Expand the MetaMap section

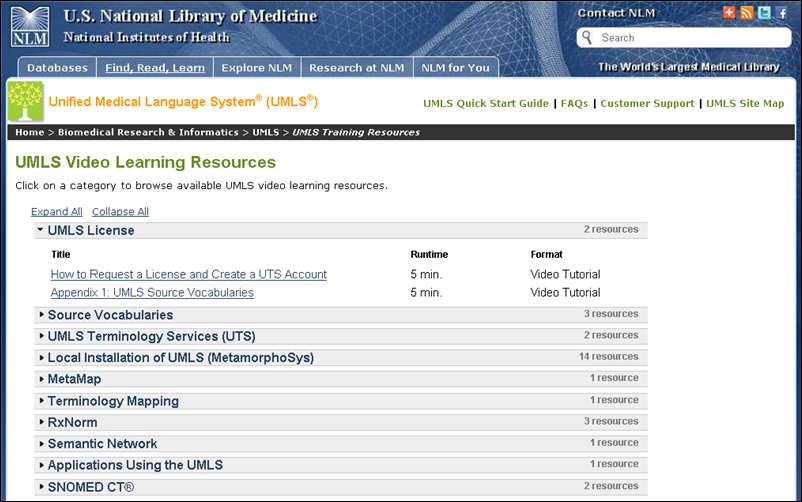pyautogui.click(x=341, y=379)
